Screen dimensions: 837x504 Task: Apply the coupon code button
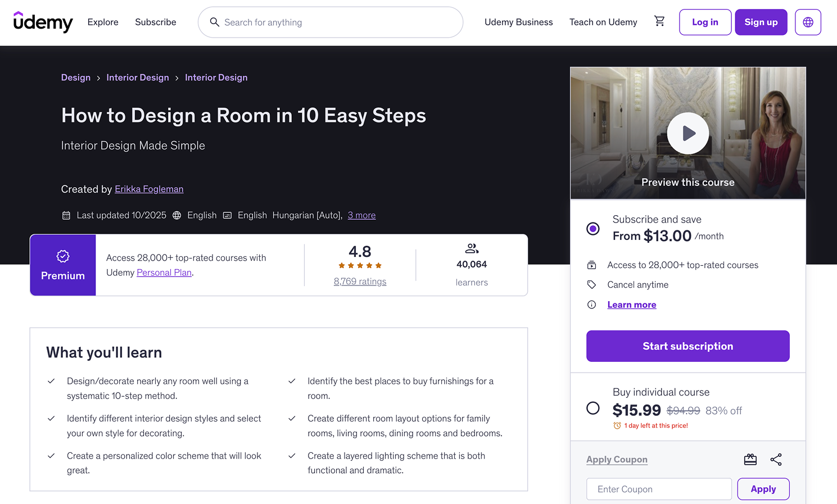[763, 489]
